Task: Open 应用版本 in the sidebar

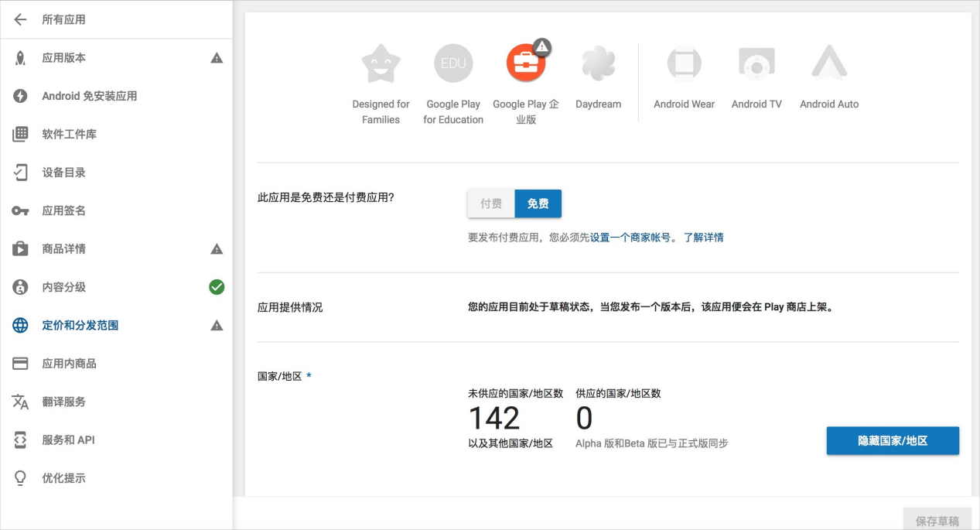Action: pos(64,58)
